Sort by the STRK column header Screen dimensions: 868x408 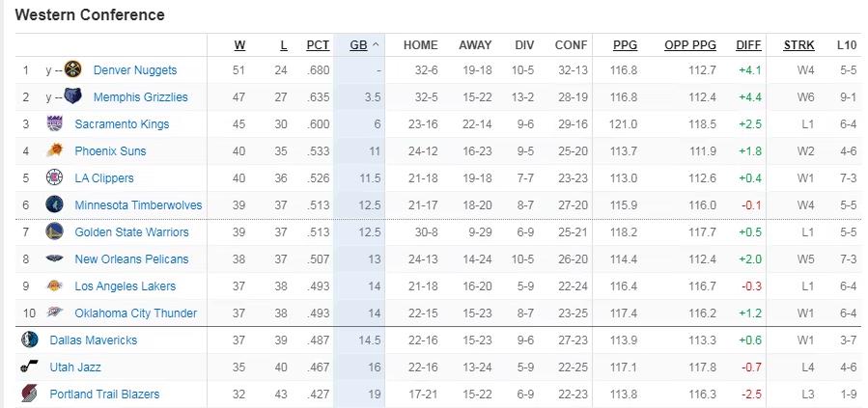coord(798,45)
